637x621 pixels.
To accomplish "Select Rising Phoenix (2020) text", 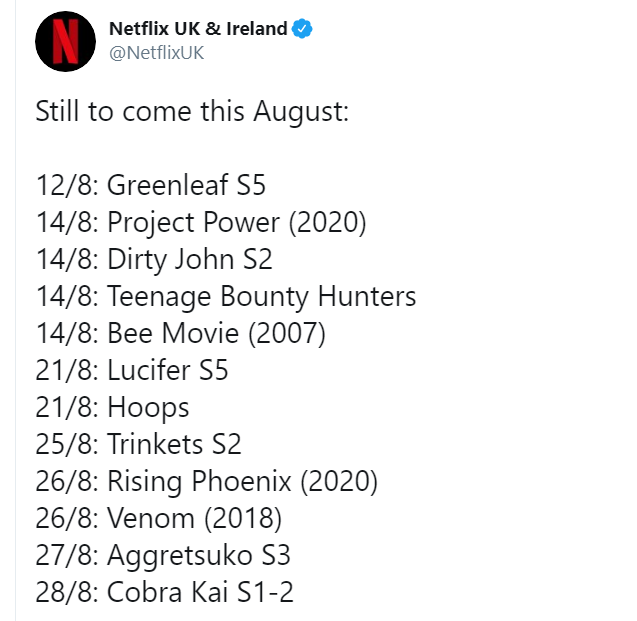I will pyautogui.click(x=242, y=482).
